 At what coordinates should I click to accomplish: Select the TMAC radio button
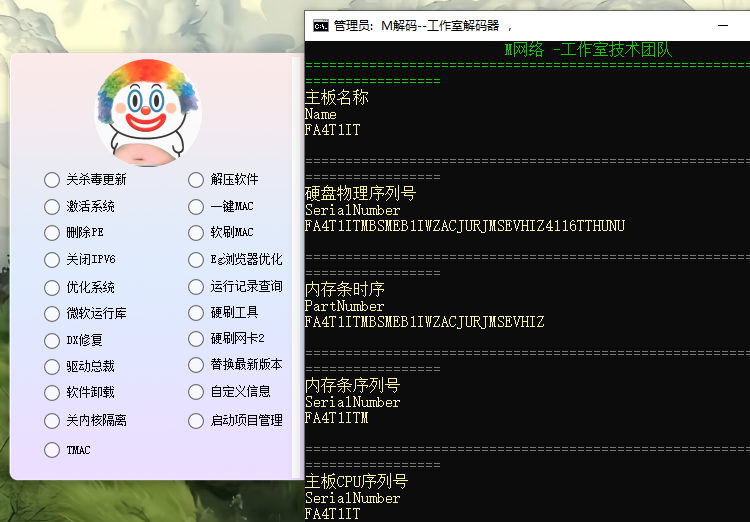click(x=52, y=450)
